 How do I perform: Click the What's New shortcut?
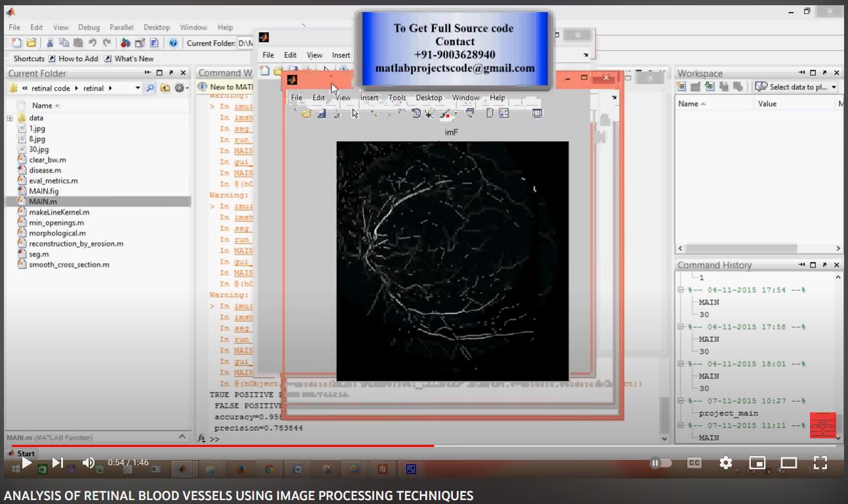[134, 58]
